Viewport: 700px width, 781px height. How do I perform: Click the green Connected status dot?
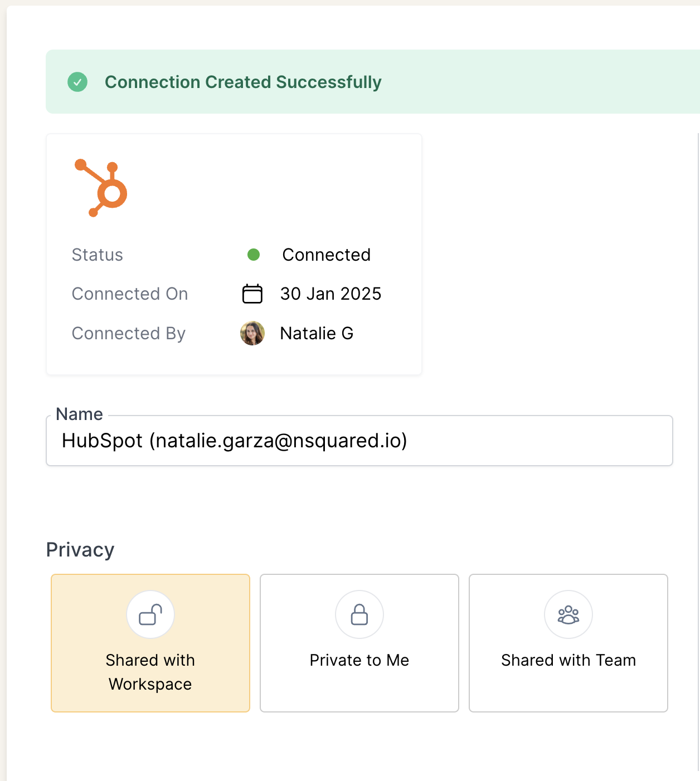[253, 255]
